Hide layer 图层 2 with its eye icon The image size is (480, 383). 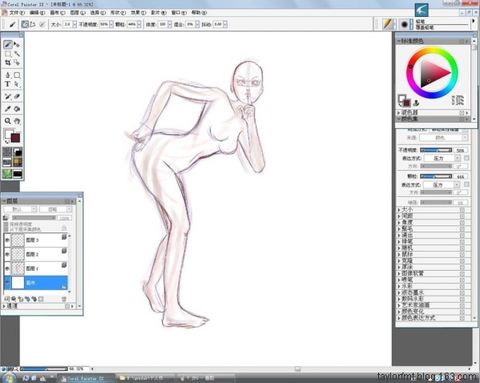[x=7, y=254]
